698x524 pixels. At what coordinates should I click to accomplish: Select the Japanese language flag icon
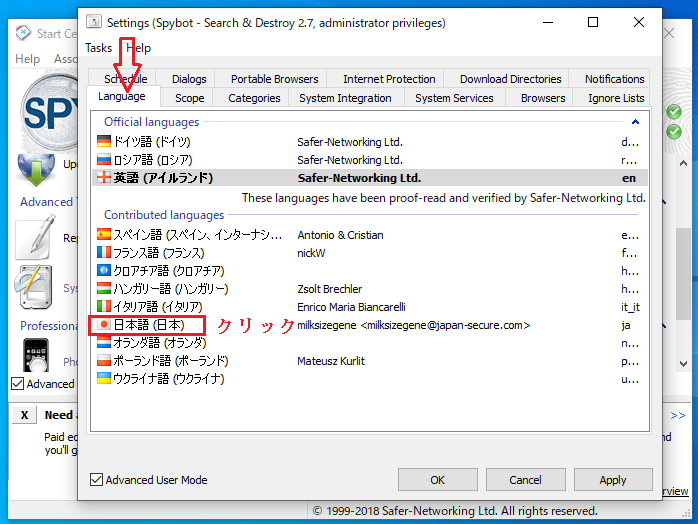click(x=104, y=325)
